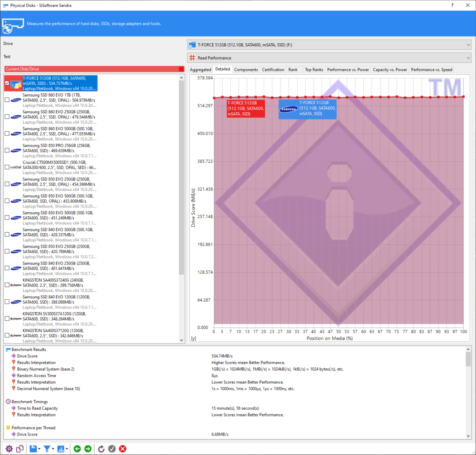
Task: Select the Samsung SSD 840 EVO 500GB entry
Action: coord(59,235)
